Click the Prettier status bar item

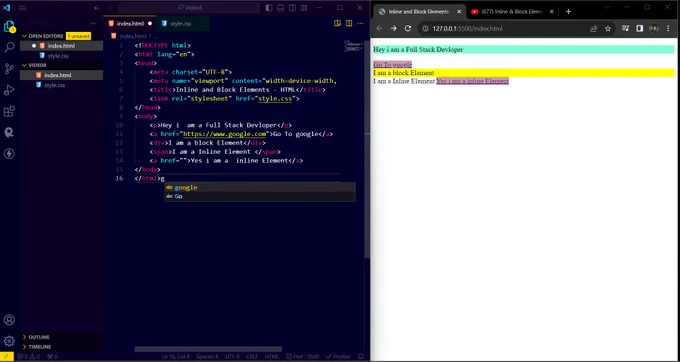338,356
